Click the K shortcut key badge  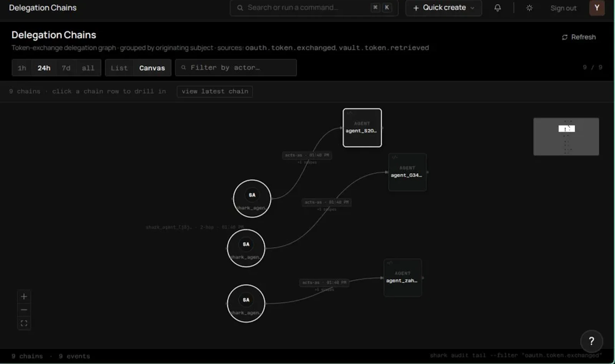[387, 7]
